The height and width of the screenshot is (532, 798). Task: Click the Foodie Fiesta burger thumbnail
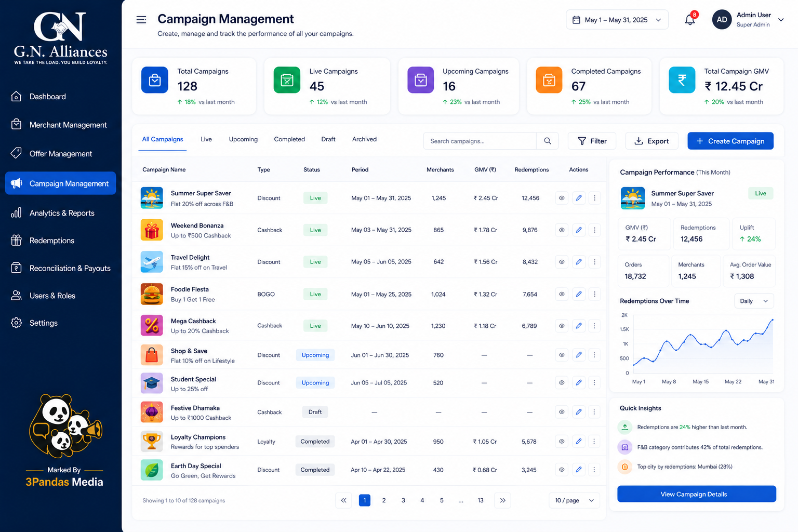point(152,294)
